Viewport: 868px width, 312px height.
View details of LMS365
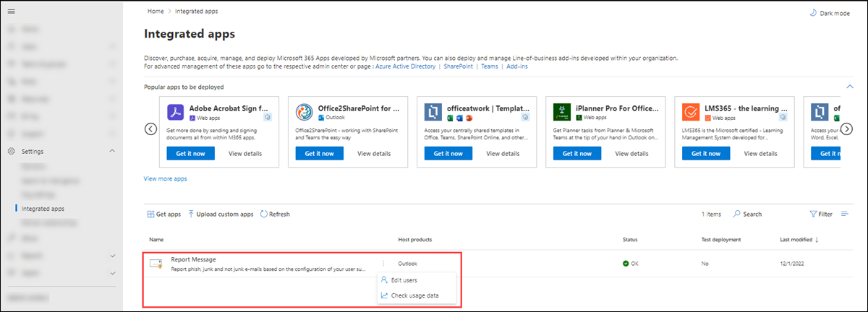click(x=760, y=153)
